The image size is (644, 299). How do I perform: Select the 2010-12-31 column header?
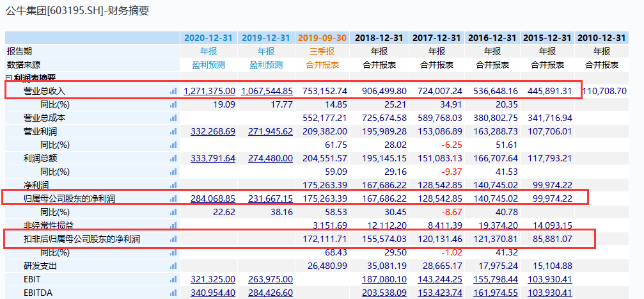tap(602, 38)
